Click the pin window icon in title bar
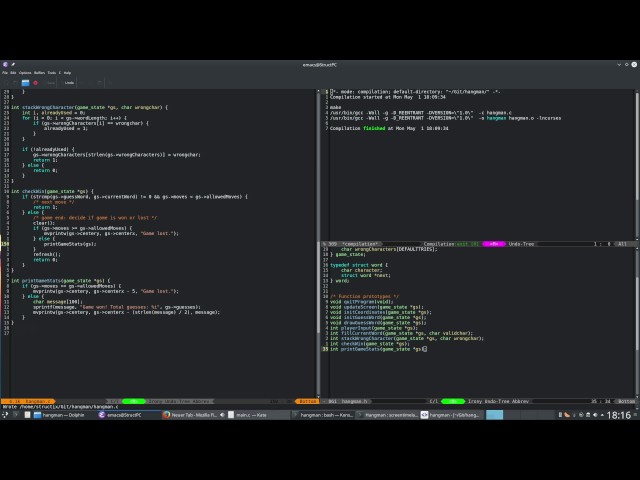 (13, 64)
